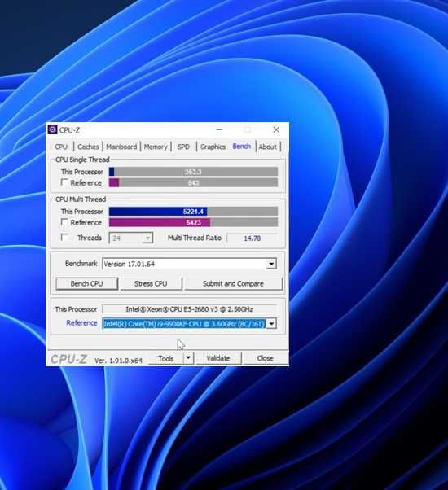
Task: Open the About tab
Action: pos(268,147)
